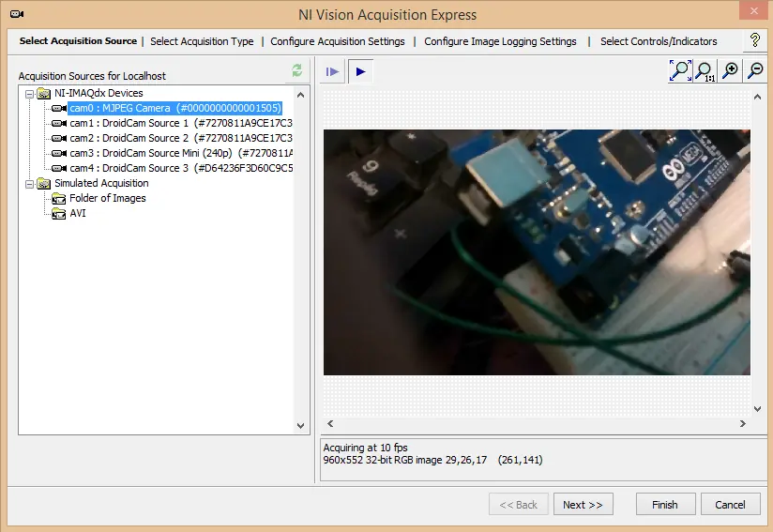This screenshot has height=532, width=773.
Task: Click the Cancel button
Action: pyautogui.click(x=730, y=505)
